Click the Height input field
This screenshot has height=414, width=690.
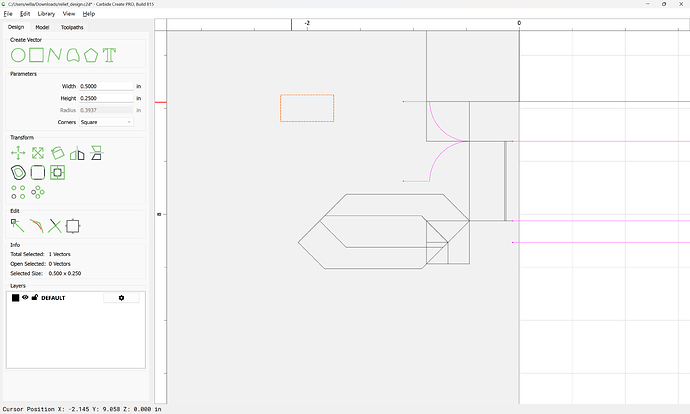pos(106,98)
